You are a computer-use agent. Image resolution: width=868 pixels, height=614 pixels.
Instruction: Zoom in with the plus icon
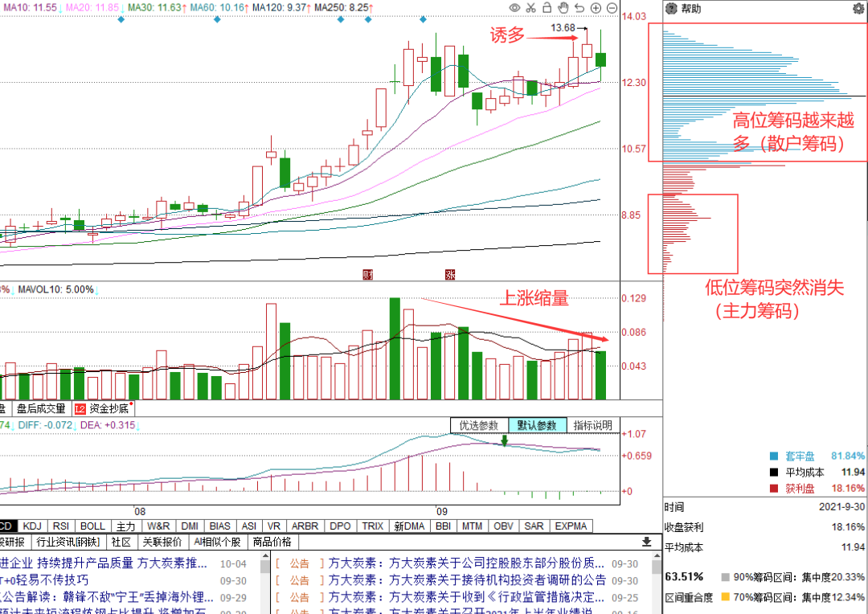(x=596, y=8)
